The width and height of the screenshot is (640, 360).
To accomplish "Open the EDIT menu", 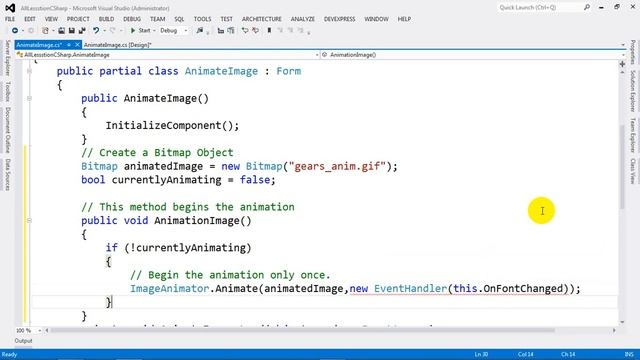I will (x=30, y=19).
